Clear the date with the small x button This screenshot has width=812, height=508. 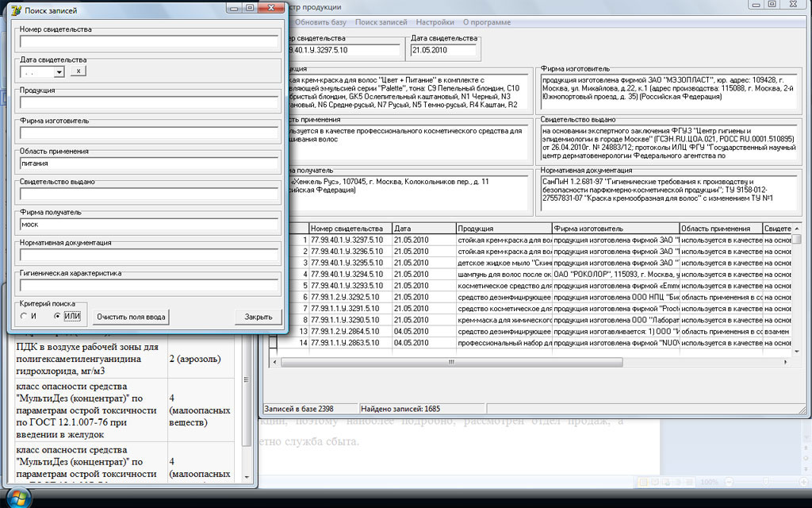[x=78, y=71]
